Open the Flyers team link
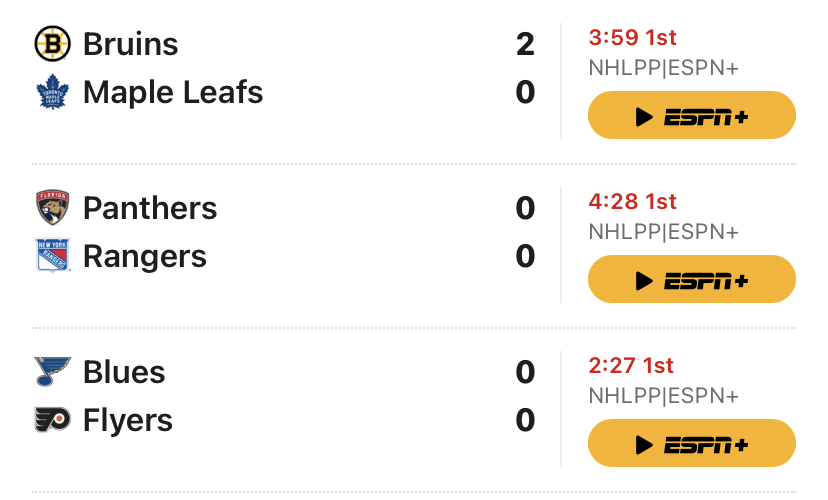 point(128,420)
